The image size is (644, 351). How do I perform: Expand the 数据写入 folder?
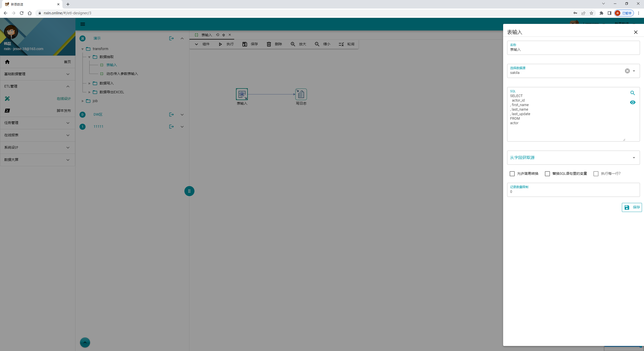click(89, 83)
